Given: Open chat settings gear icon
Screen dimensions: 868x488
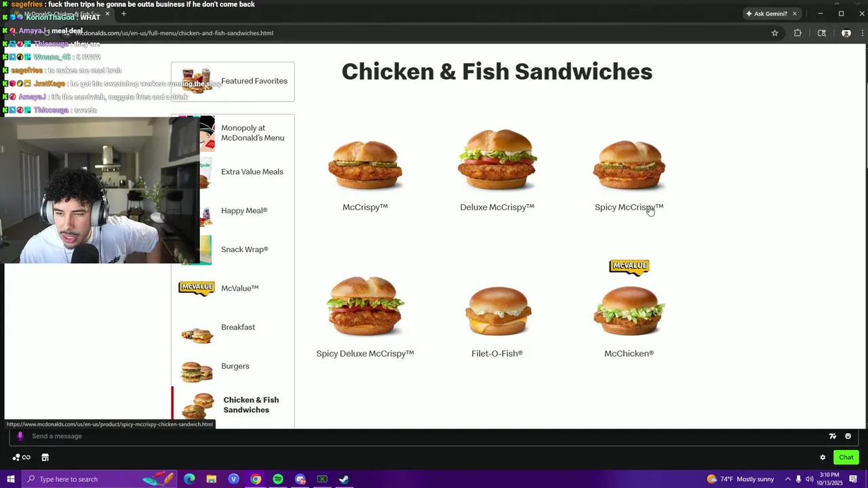Looking at the screenshot, I should pos(823,457).
